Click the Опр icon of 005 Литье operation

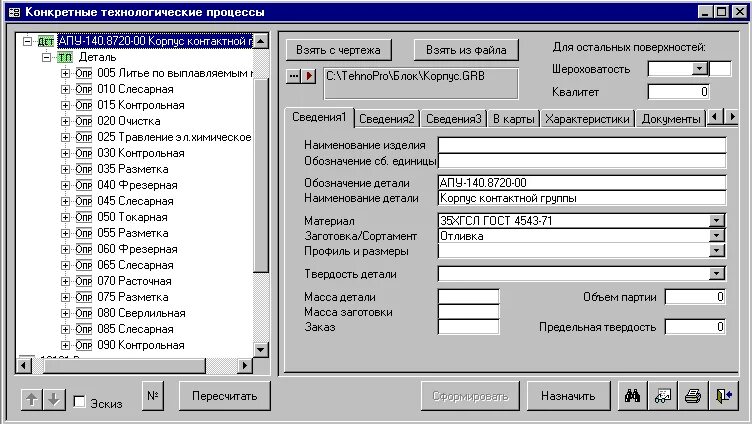[83, 73]
